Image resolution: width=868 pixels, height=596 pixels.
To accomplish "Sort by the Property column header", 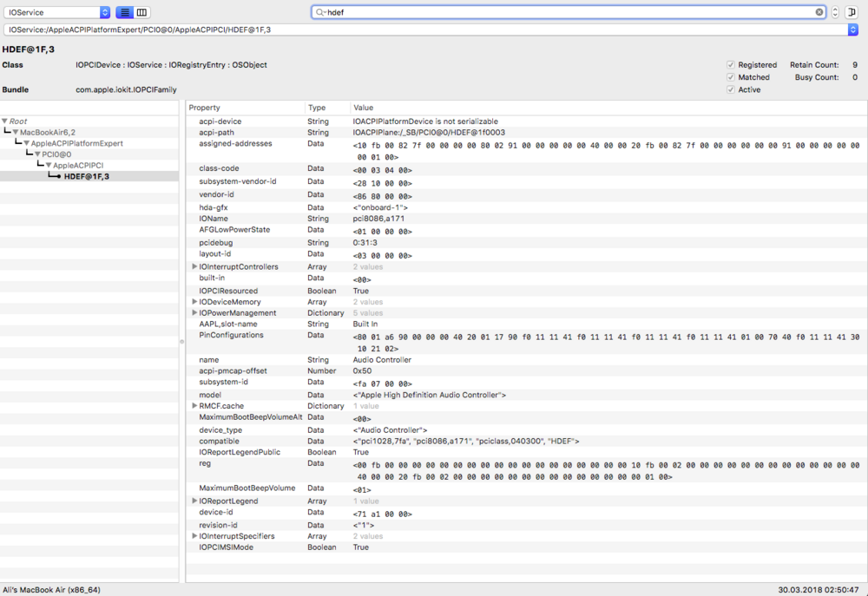I will click(205, 108).
